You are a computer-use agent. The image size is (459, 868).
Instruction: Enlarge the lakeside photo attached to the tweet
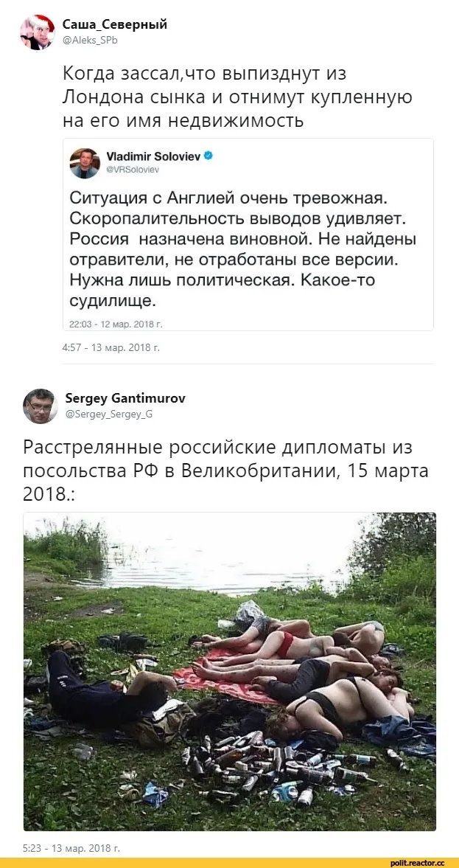click(x=230, y=672)
